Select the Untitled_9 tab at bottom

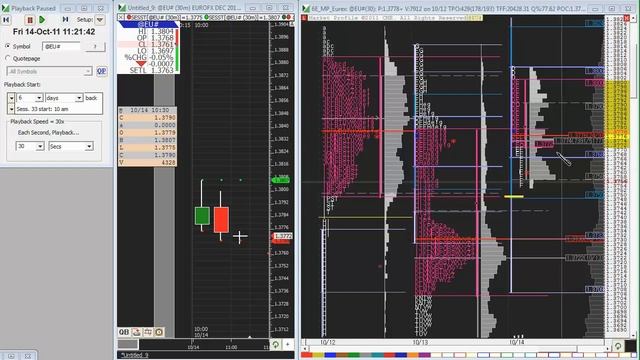click(x=135, y=355)
